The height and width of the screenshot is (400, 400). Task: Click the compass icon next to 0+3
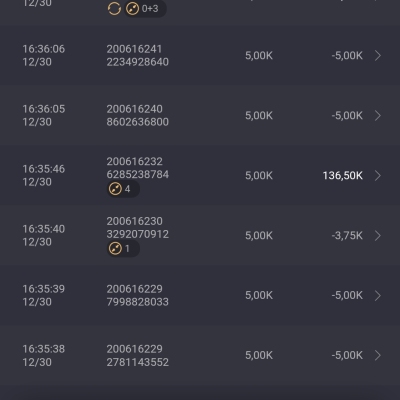pyautogui.click(x=132, y=9)
